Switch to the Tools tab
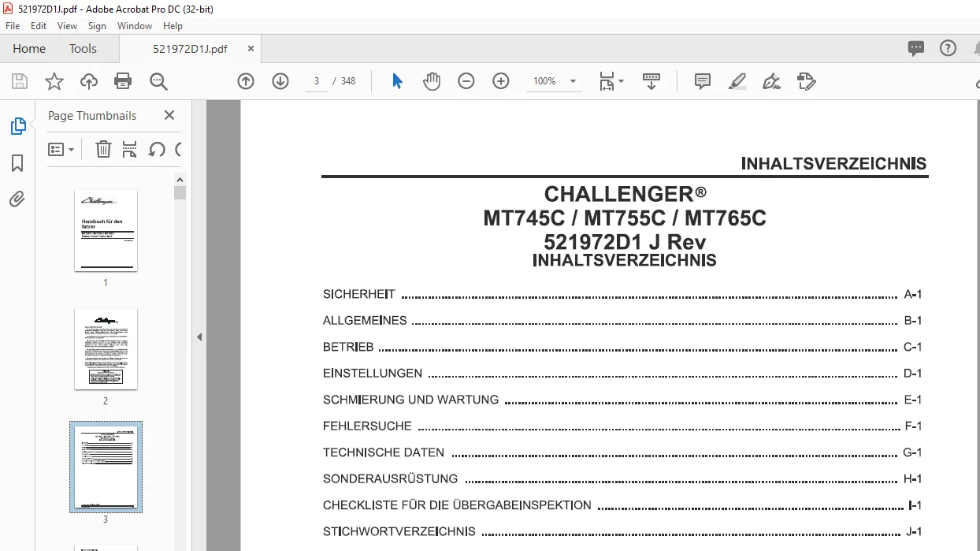The width and height of the screenshot is (980, 551). (83, 49)
